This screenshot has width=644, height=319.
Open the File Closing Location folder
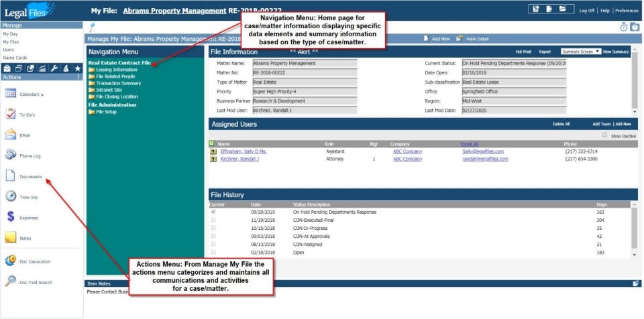113,97
